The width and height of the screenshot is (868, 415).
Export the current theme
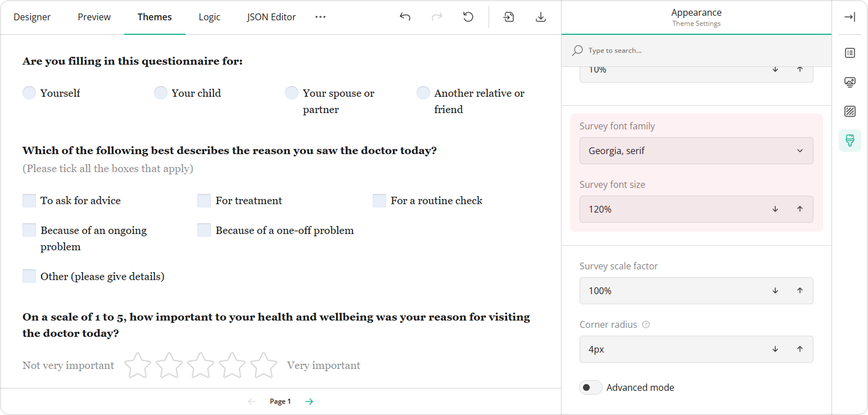click(x=540, y=17)
